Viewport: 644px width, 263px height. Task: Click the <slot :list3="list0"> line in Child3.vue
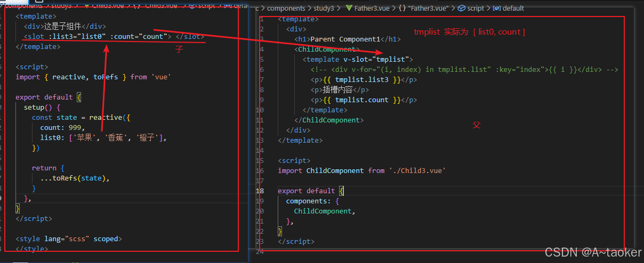(114, 36)
